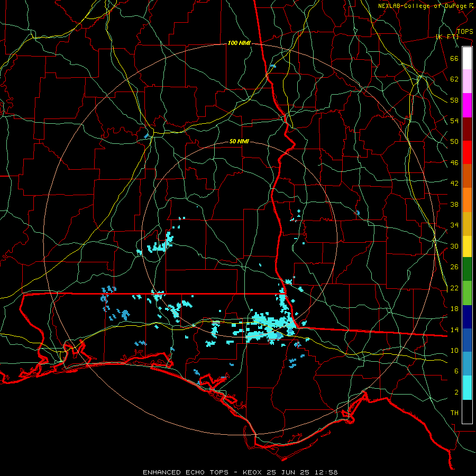Click legend value 50
Screen dimensions: 476x476
pos(454,142)
